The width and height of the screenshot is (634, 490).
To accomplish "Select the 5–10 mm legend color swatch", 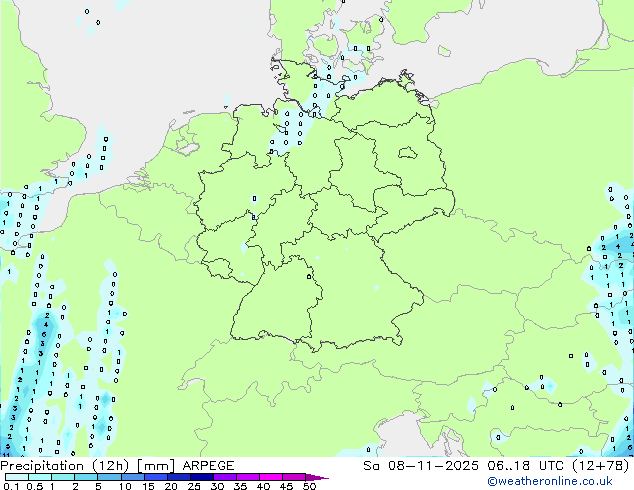I will [x=109, y=477].
